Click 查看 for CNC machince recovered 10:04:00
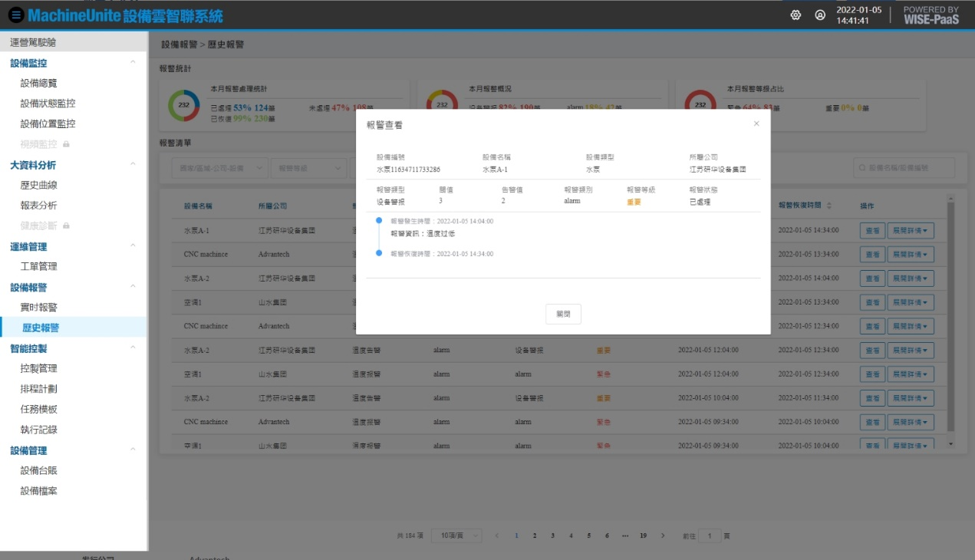The height and width of the screenshot is (560, 975). point(872,422)
